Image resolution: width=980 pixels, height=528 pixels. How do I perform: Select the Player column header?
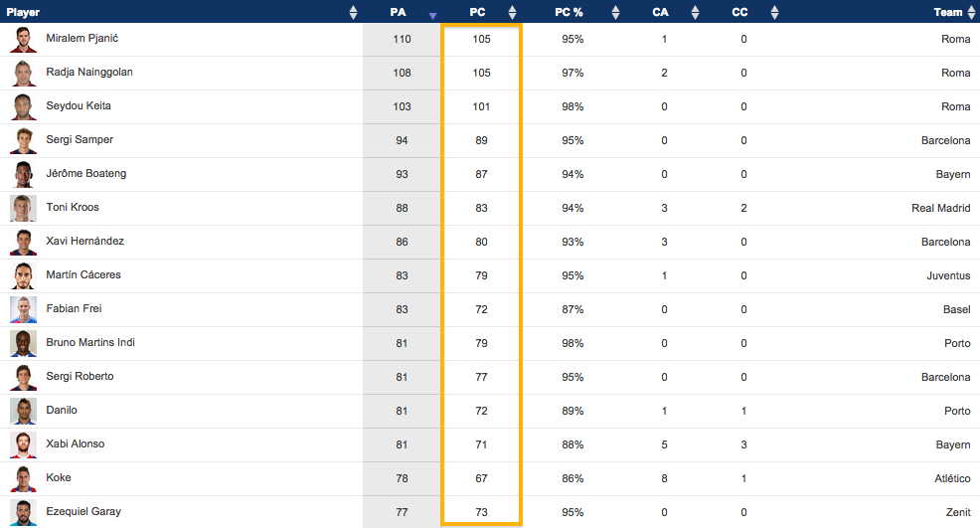point(24,12)
